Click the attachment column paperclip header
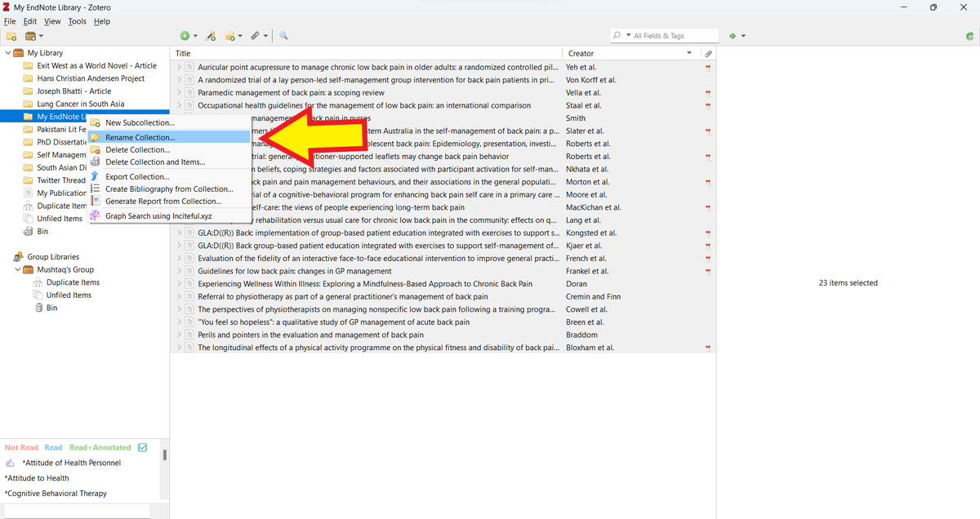 click(708, 53)
